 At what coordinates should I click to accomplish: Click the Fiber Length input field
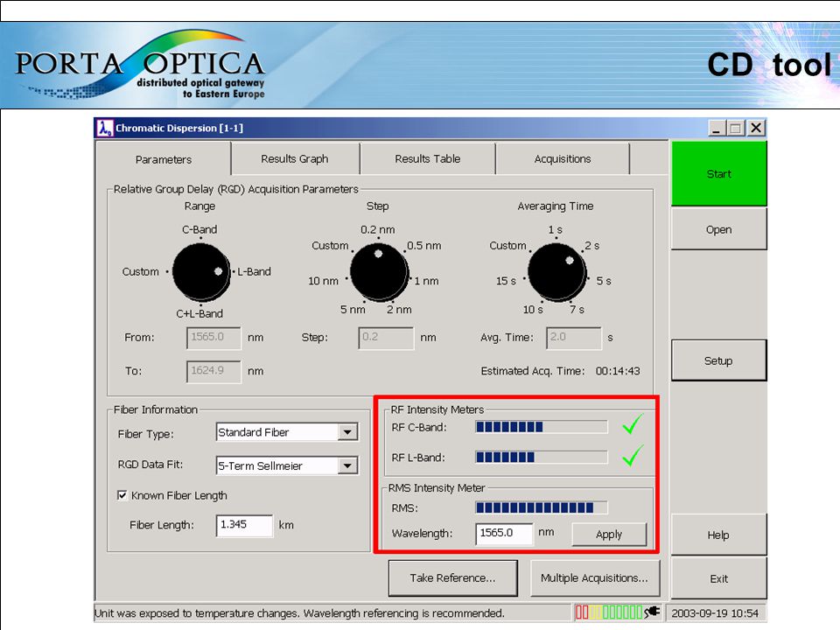[x=244, y=525]
